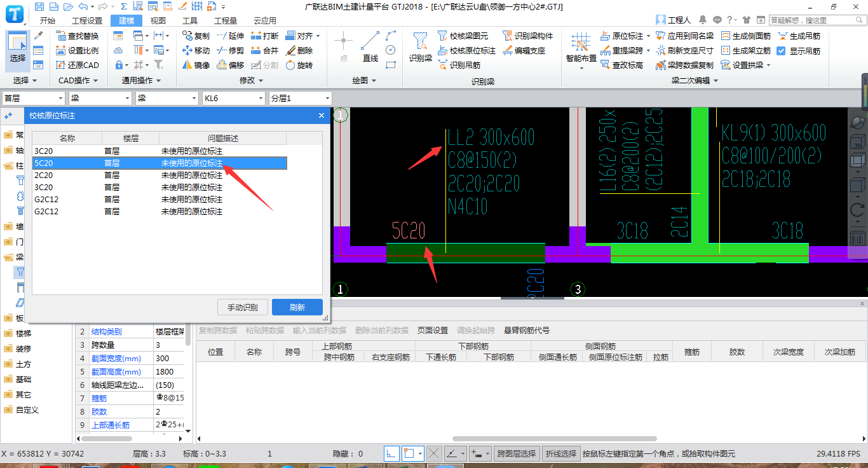The image size is (868, 468).
Task: Open 设置比例 scale setting
Action: pyautogui.click(x=78, y=50)
